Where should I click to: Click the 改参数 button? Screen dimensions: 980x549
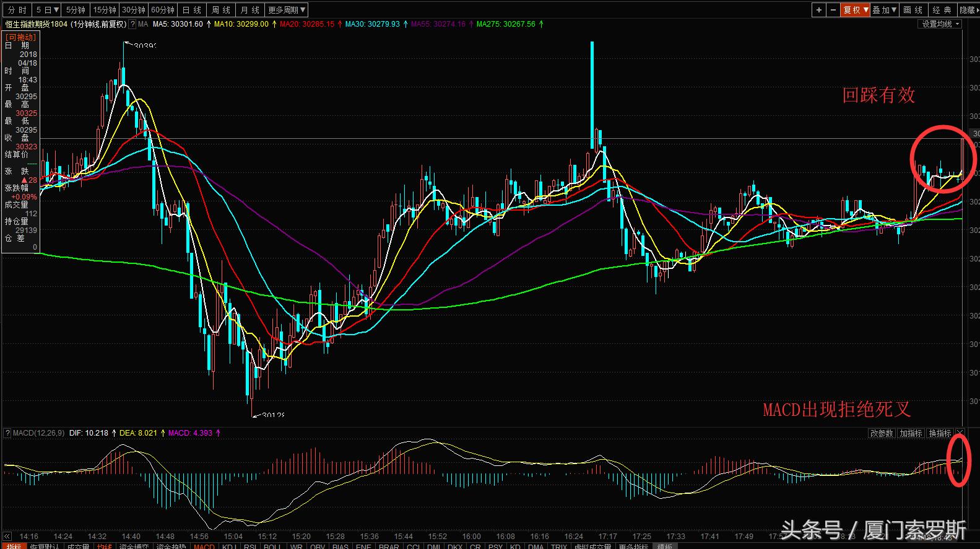[882, 433]
